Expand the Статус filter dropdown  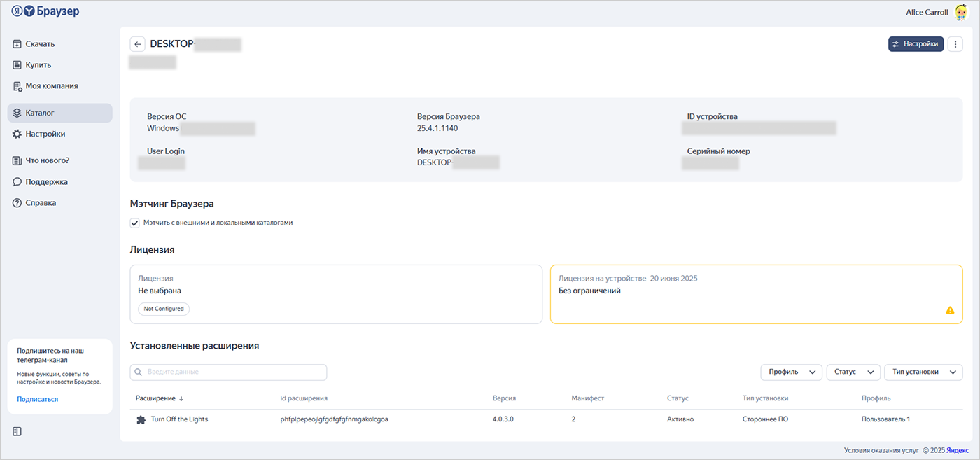click(853, 372)
